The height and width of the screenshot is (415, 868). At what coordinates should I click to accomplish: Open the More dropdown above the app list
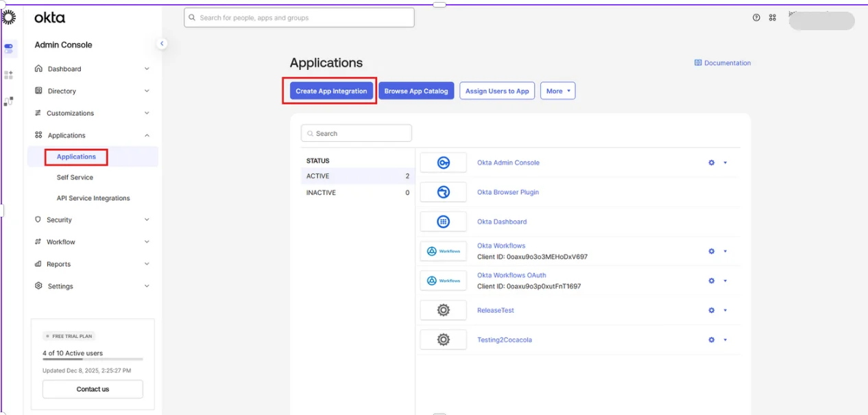pyautogui.click(x=558, y=90)
